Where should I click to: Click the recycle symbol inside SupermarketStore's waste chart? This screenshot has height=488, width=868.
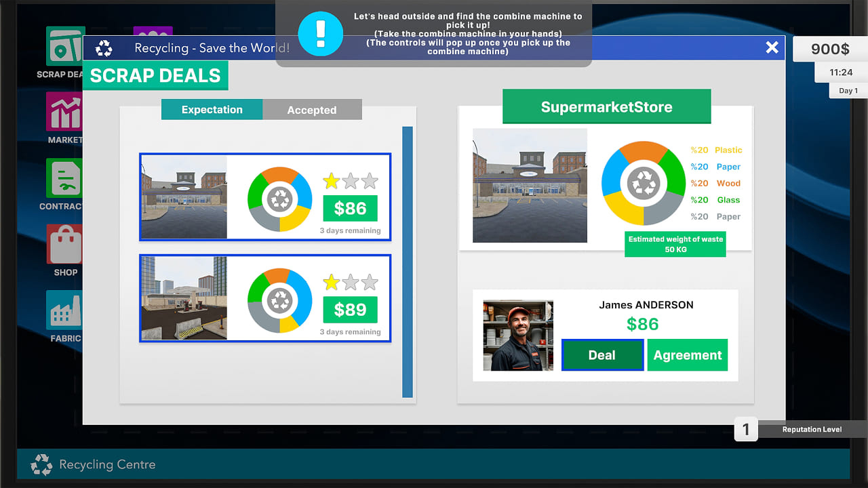(x=644, y=183)
